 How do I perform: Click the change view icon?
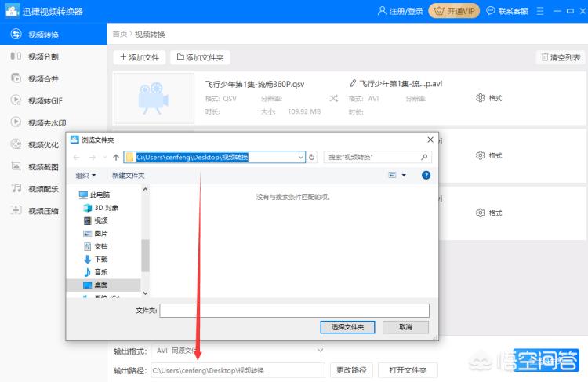[x=392, y=175]
